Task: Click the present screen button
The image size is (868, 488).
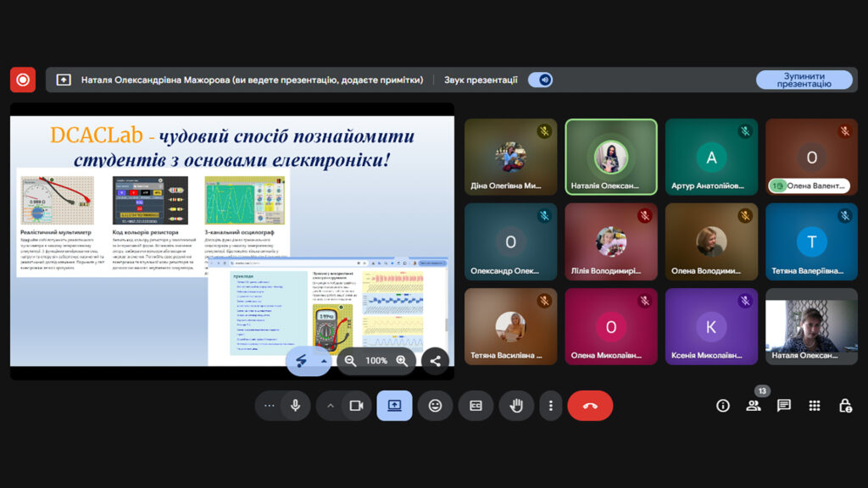Action: tap(394, 406)
